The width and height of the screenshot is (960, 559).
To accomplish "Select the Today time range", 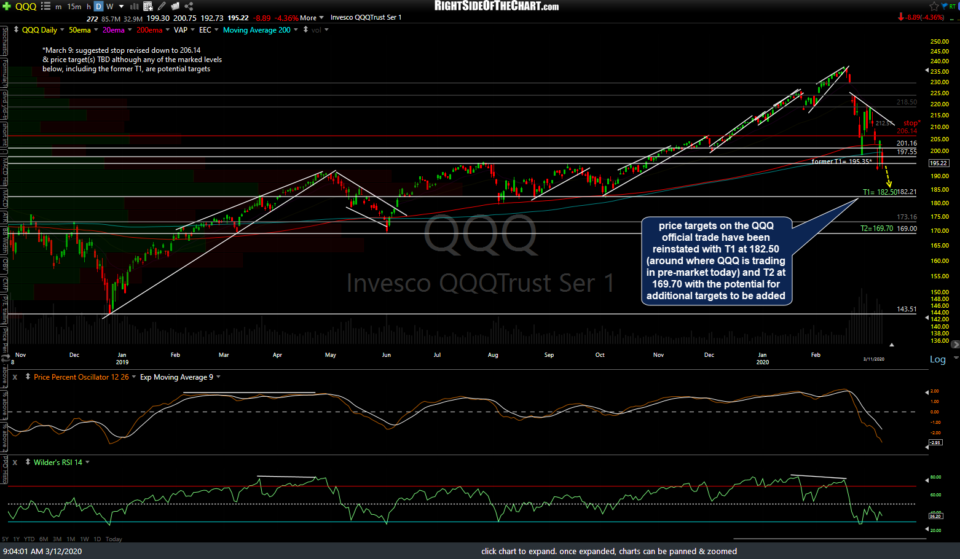I will pos(113,539).
